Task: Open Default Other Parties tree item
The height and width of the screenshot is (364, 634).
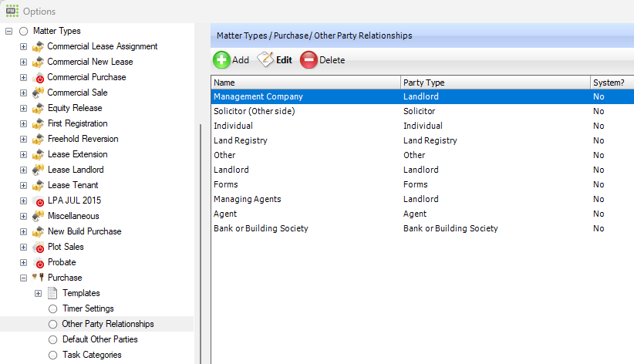Action: tap(99, 339)
